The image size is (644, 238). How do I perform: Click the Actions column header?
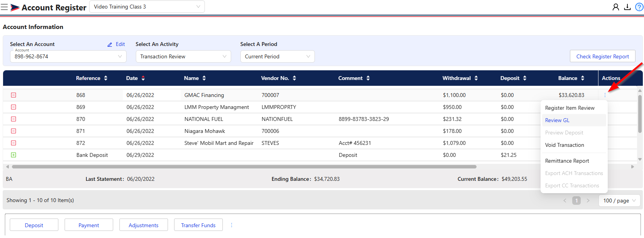click(x=611, y=78)
